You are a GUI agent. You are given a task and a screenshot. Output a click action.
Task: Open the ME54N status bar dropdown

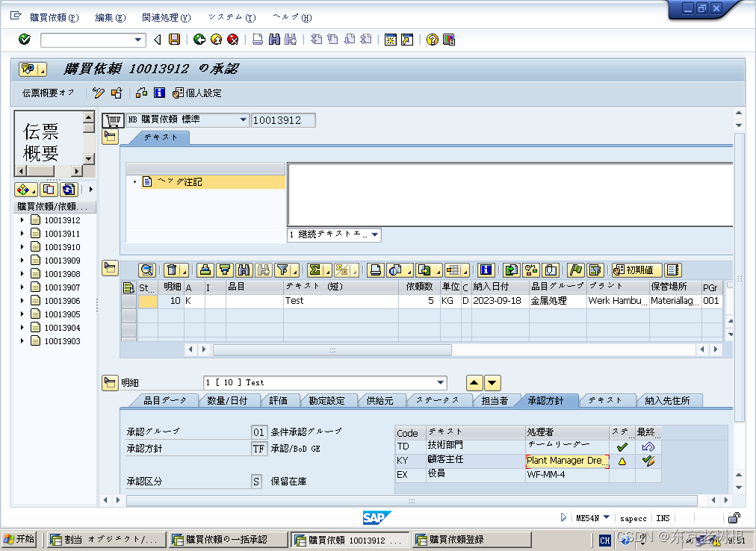(x=607, y=517)
